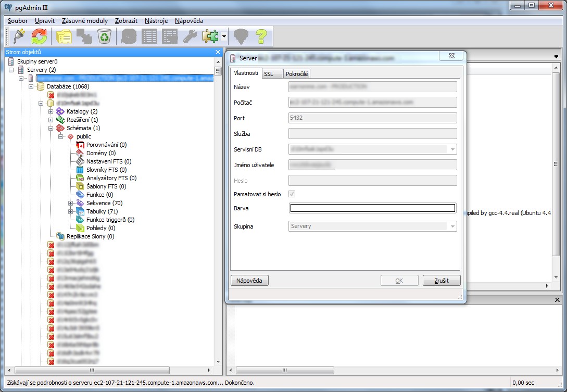
Task: Collapse the Databáze (1068) tree node
Action: [x=31, y=86]
